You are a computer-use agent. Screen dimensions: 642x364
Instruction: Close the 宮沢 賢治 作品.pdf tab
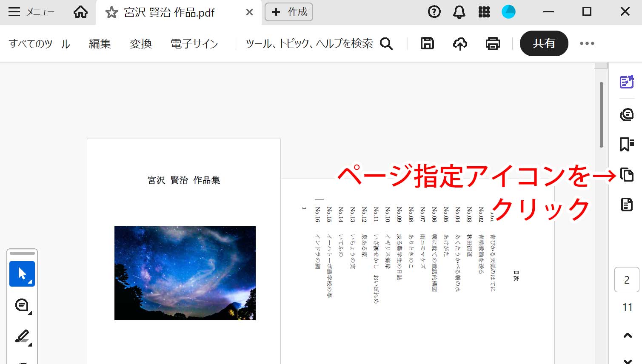pyautogui.click(x=250, y=12)
